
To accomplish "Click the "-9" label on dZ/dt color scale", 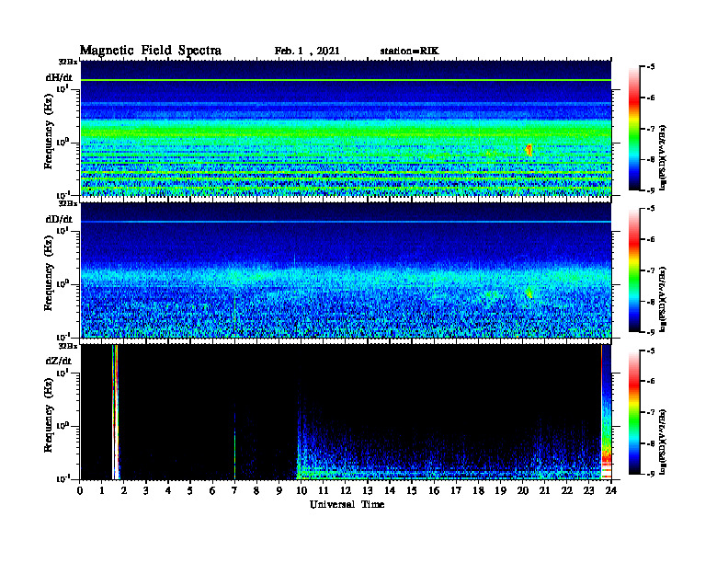I will pyautogui.click(x=651, y=474).
